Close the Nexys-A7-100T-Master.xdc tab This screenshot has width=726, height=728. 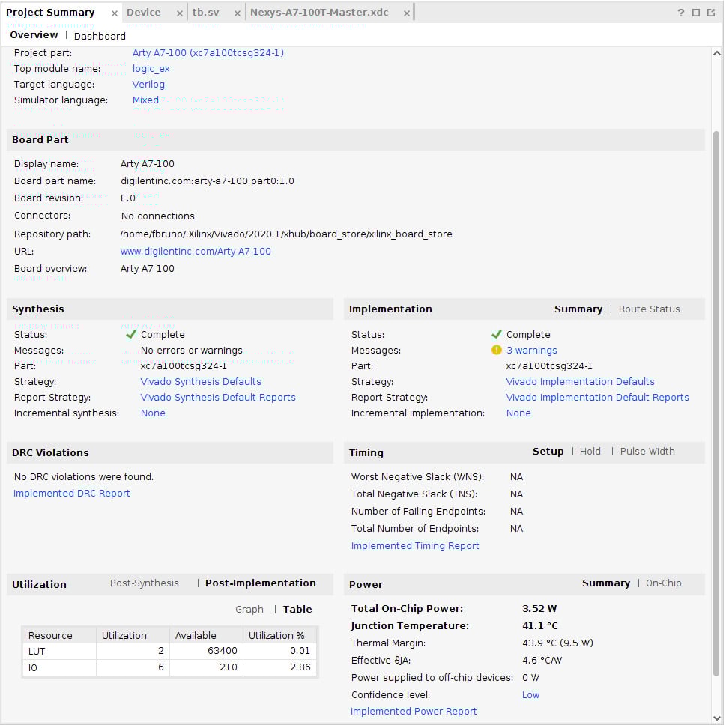[x=406, y=13]
